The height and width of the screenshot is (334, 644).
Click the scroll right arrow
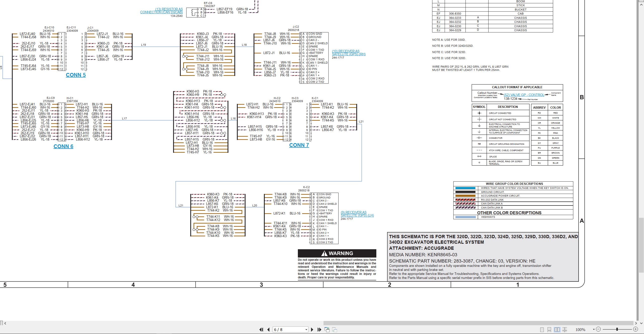coord(636,323)
